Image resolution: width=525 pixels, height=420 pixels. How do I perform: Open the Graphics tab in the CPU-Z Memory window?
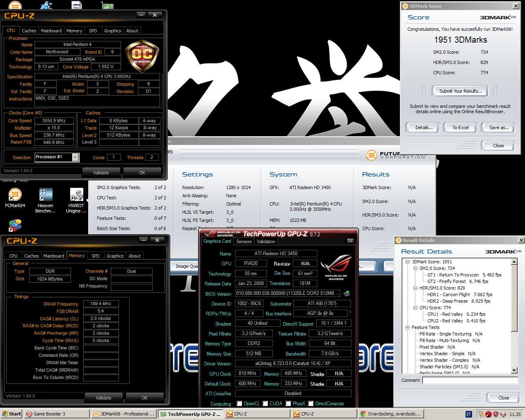115,256
